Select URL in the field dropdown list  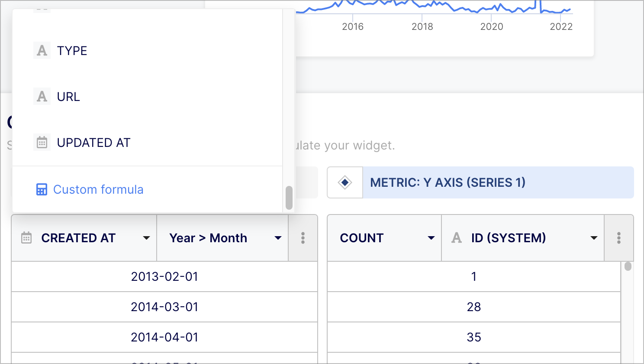coord(68,96)
